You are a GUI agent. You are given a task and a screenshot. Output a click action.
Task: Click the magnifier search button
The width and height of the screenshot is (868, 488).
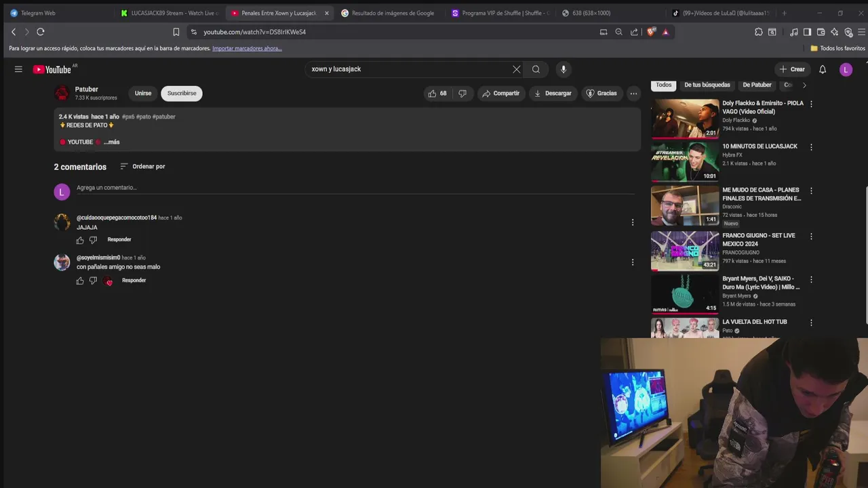click(536, 69)
